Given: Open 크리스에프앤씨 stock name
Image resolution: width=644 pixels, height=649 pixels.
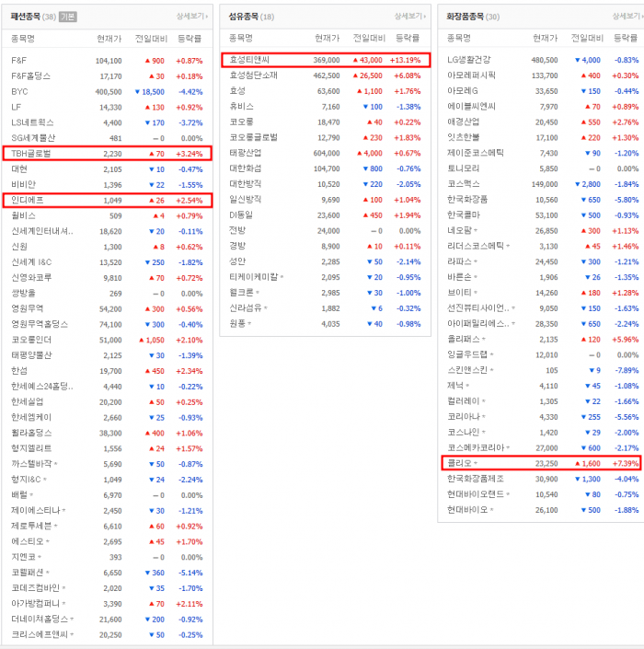Looking at the screenshot, I should point(40,634).
